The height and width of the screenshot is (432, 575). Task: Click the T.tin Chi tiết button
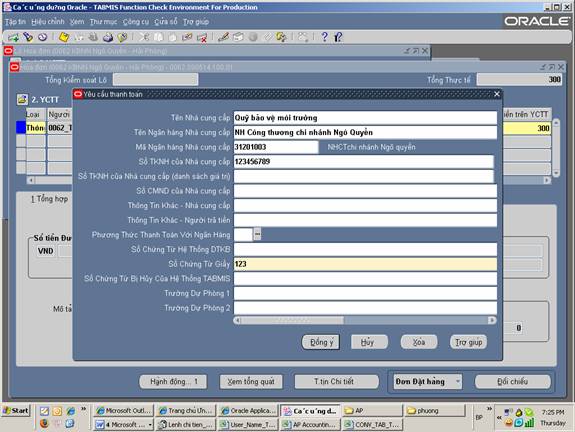336,382
